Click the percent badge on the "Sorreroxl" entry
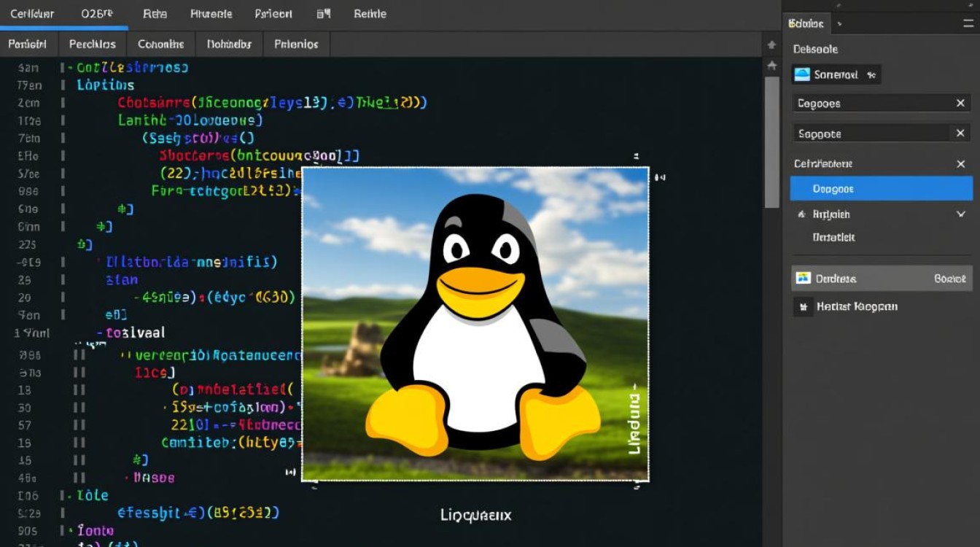The width and height of the screenshot is (980, 547). pyautogui.click(x=872, y=74)
